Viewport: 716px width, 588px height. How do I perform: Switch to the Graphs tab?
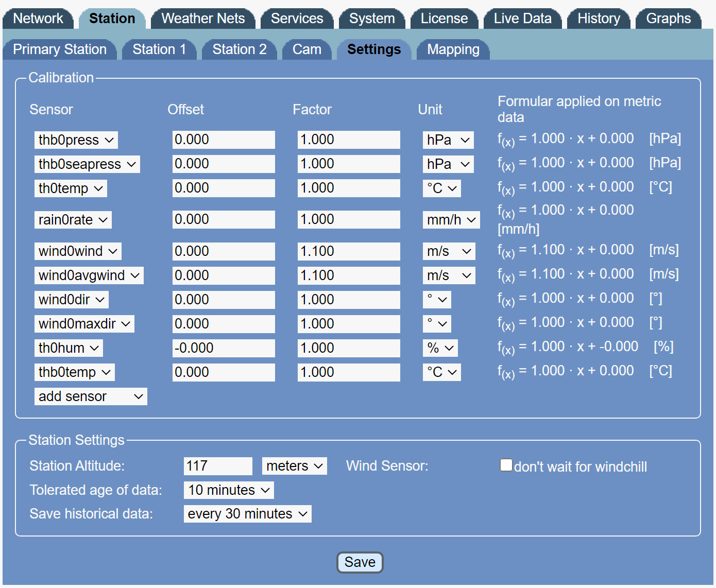pyautogui.click(x=668, y=19)
